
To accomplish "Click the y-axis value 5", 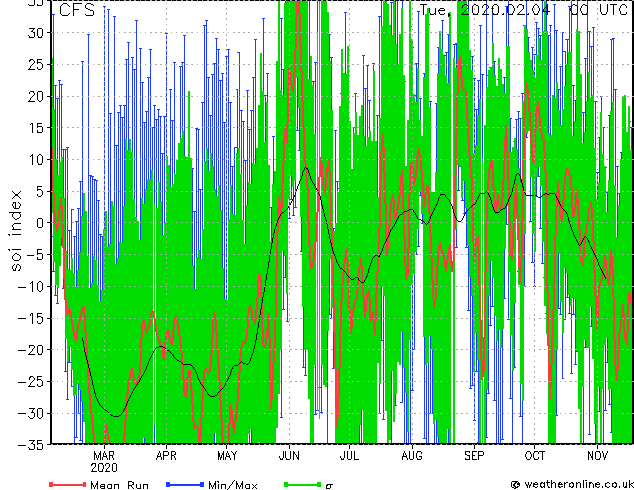I will click(39, 191).
